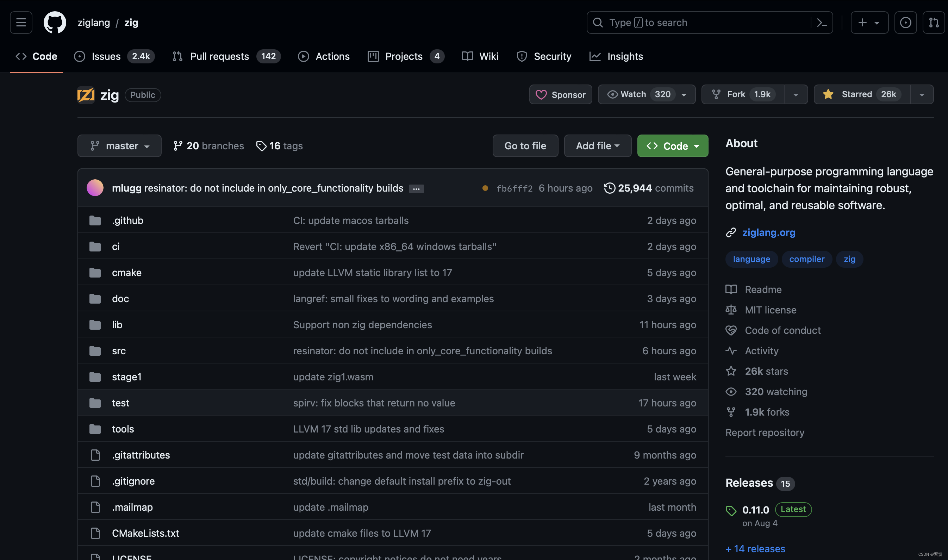The height and width of the screenshot is (560, 948).
Task: Select the Code tab
Action: click(x=37, y=56)
